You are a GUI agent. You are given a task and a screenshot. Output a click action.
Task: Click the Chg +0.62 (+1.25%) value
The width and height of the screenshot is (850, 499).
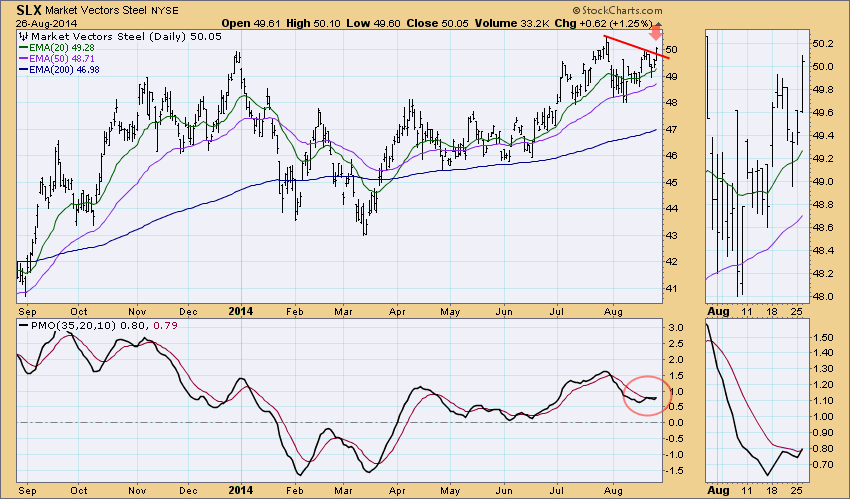tap(603, 23)
